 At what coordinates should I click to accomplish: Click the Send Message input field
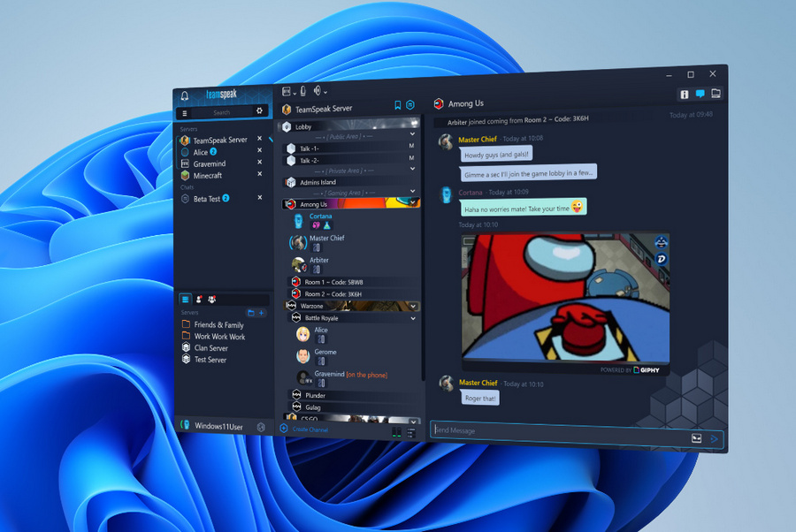click(x=557, y=431)
